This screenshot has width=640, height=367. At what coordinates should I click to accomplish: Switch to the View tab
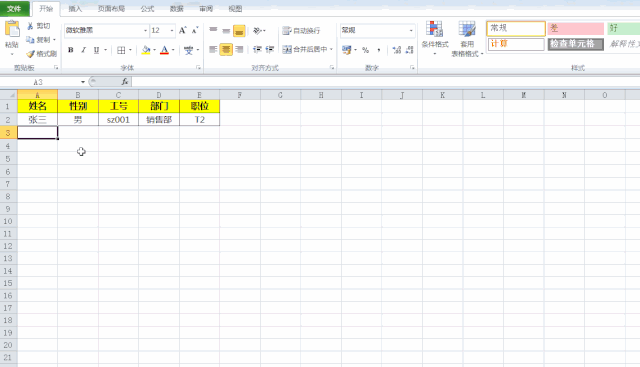coord(235,9)
